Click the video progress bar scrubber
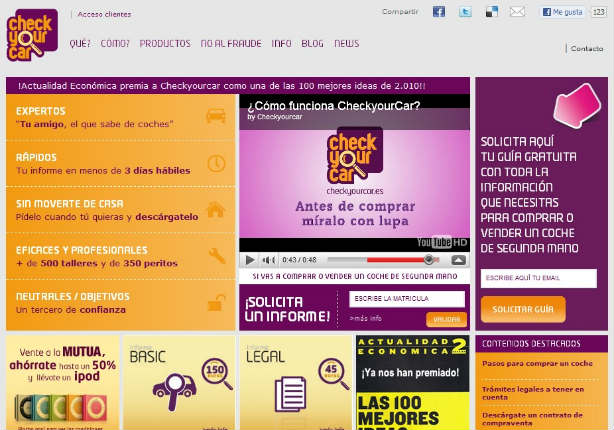 tap(429, 259)
